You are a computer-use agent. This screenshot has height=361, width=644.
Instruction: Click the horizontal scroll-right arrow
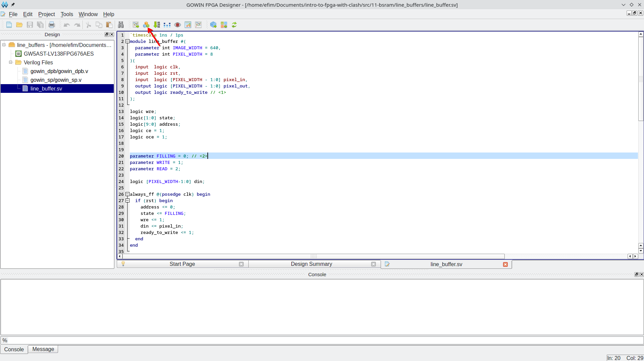635,256
